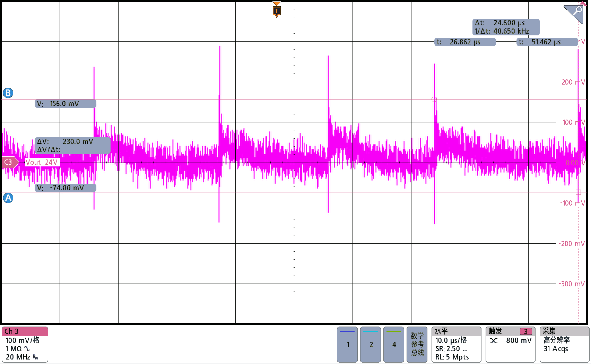Open the 采集 acquisition settings badge
Screen dimensions: 591x364
click(564, 345)
